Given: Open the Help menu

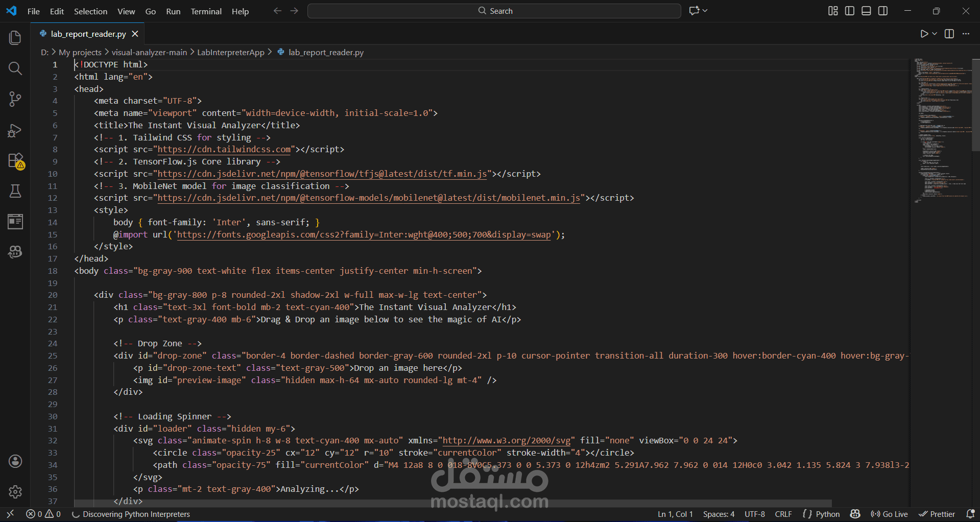Looking at the screenshot, I should 240,11.
